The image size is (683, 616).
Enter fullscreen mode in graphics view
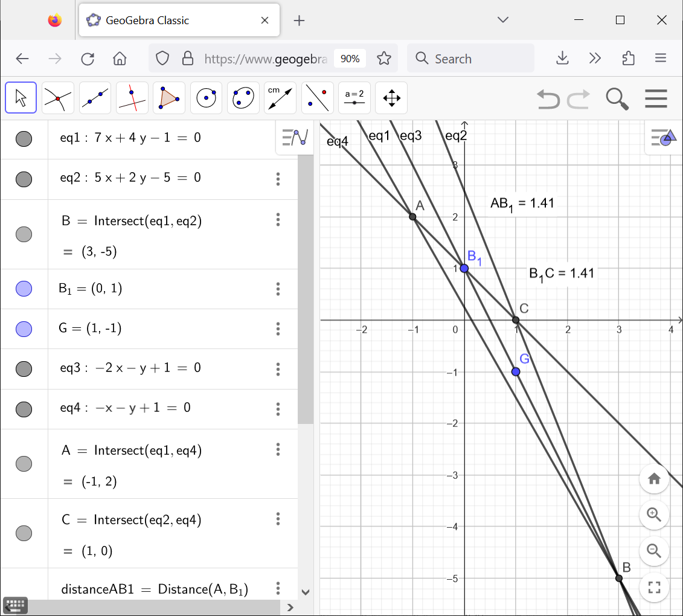click(x=654, y=587)
